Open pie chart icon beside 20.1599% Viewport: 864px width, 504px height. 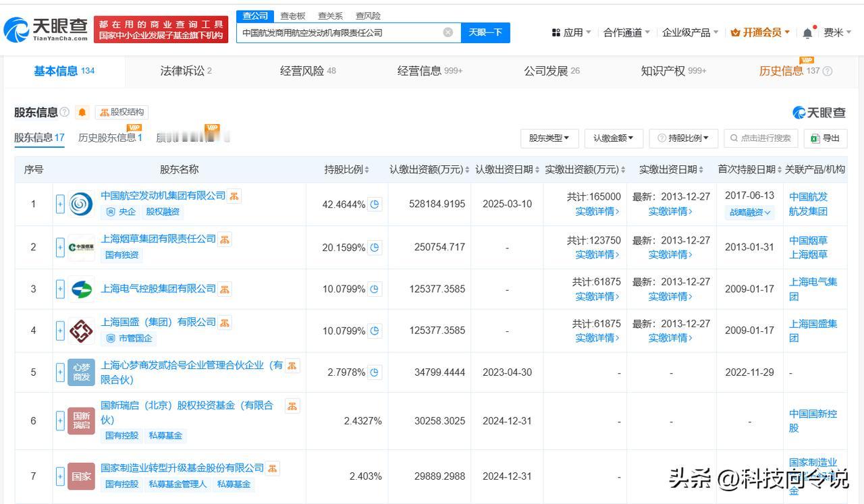pyautogui.click(x=375, y=248)
